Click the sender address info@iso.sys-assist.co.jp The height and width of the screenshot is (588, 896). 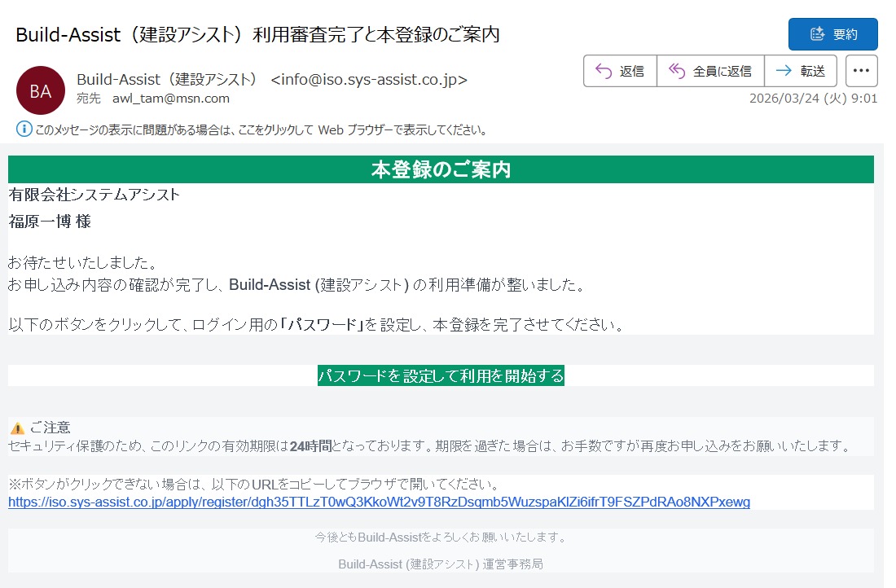pos(369,79)
